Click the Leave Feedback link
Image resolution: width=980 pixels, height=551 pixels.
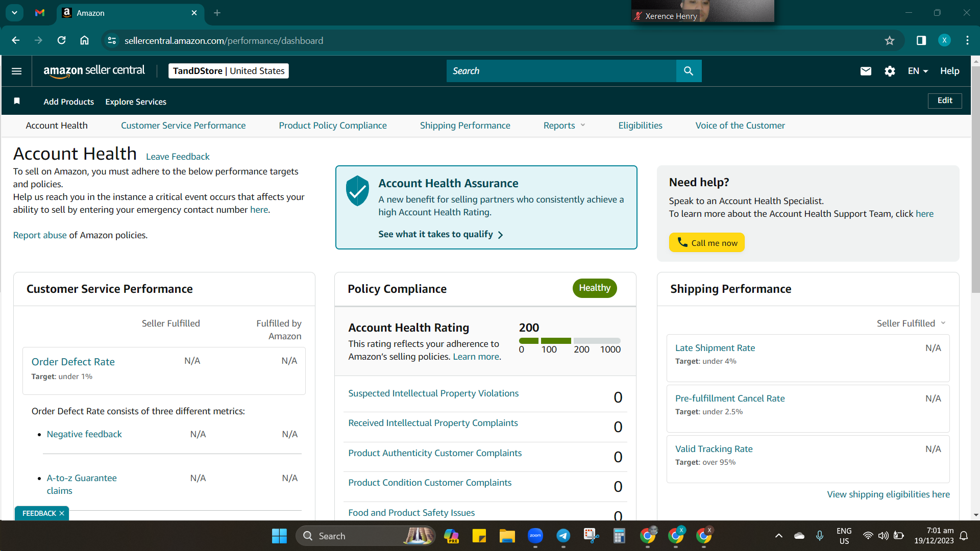tap(178, 157)
